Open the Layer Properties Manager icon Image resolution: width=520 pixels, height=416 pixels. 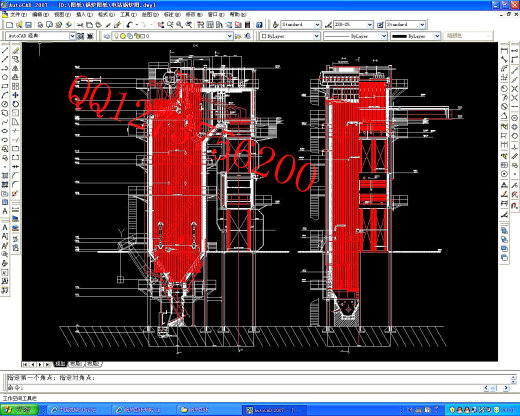(107, 36)
